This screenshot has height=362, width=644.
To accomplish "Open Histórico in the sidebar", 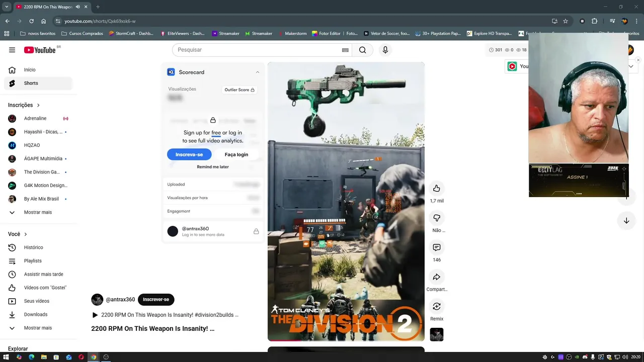I will (x=38, y=247).
